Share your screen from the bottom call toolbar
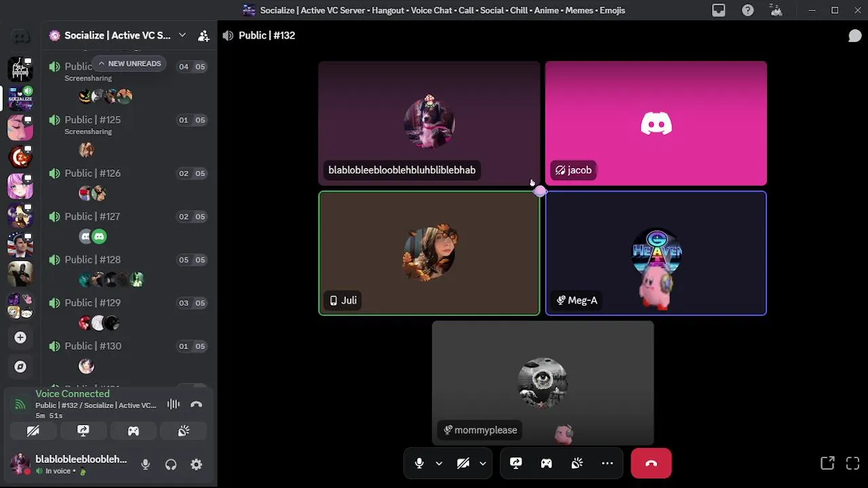This screenshot has width=868, height=488. 516,464
